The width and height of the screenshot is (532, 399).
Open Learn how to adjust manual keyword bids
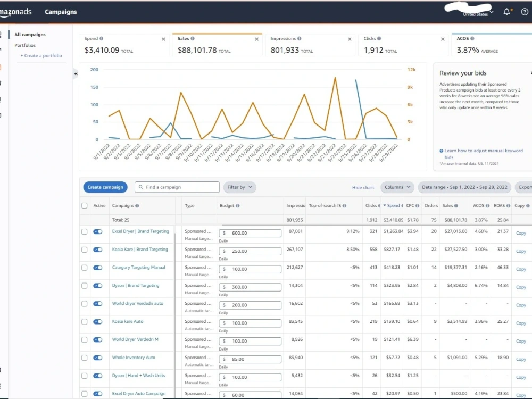[x=484, y=154]
